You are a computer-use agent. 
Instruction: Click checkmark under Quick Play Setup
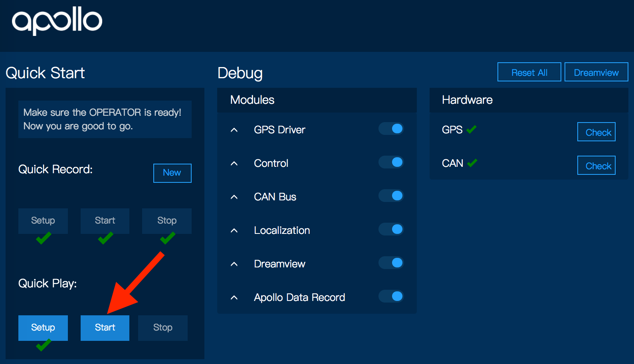pos(44,345)
